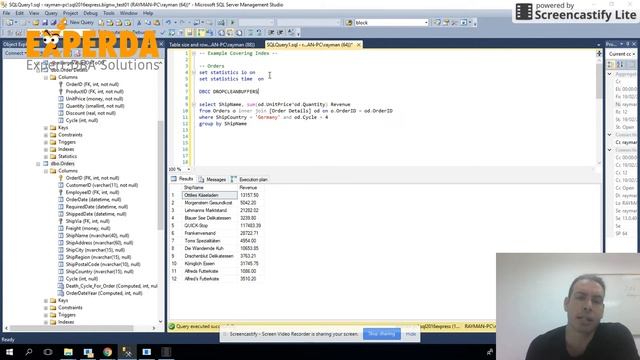The image size is (640, 360).
Task: Open the File menu
Action: pyautogui.click(x=7, y=13)
